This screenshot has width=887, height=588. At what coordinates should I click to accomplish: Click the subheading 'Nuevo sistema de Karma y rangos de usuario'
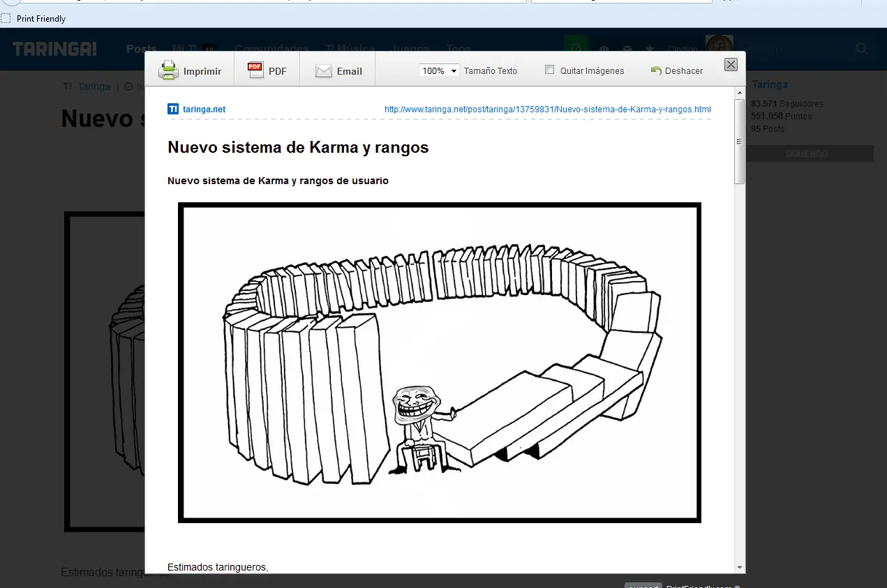coord(278,181)
